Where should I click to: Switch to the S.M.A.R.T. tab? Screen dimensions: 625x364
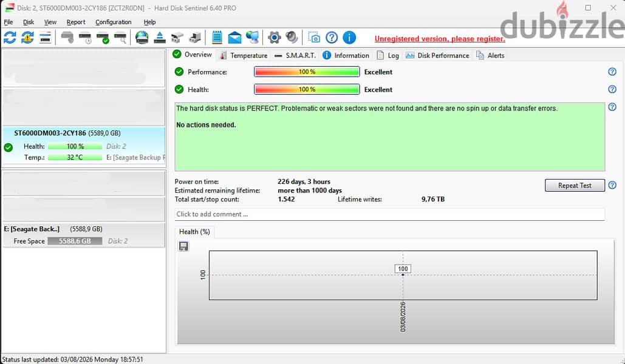(x=295, y=55)
